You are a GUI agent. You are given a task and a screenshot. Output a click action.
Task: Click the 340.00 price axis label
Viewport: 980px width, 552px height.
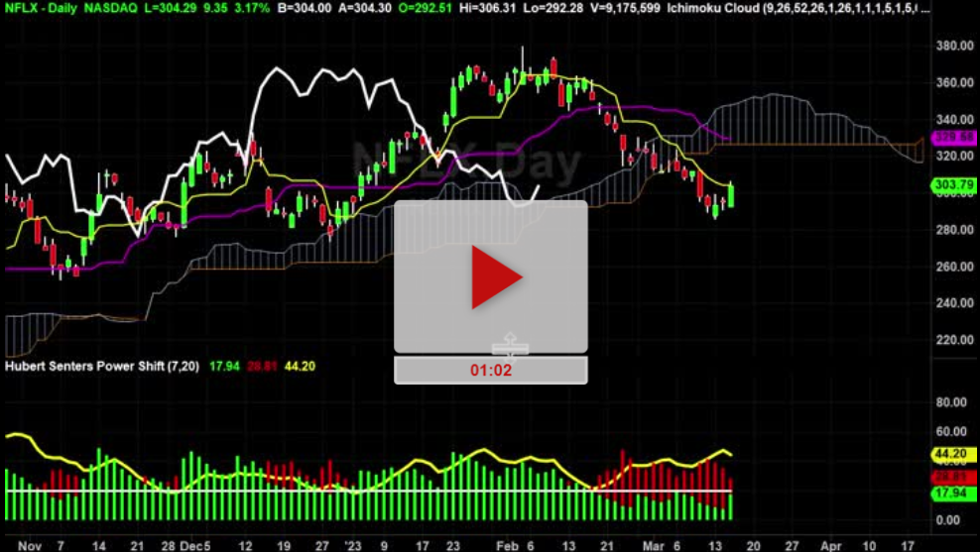(954, 119)
